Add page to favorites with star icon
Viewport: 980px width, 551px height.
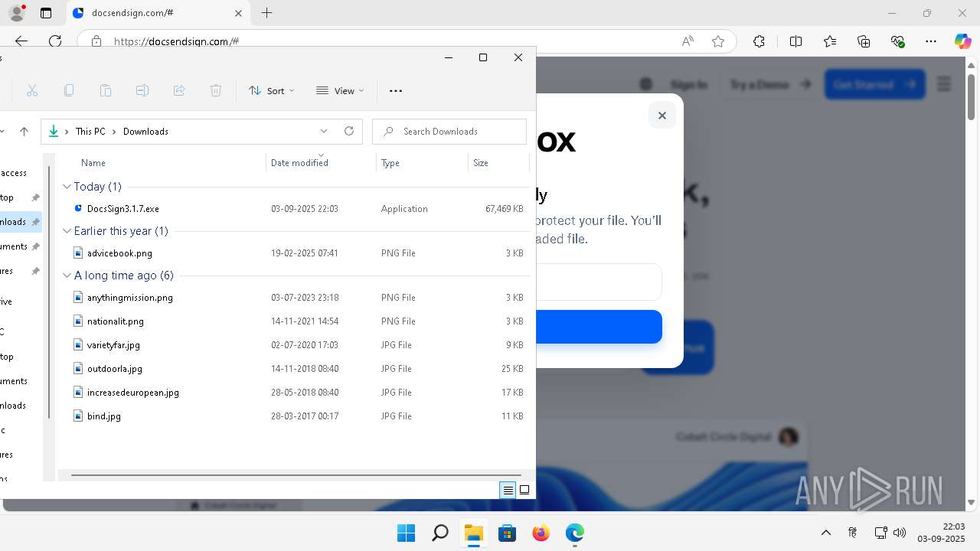[x=718, y=41]
